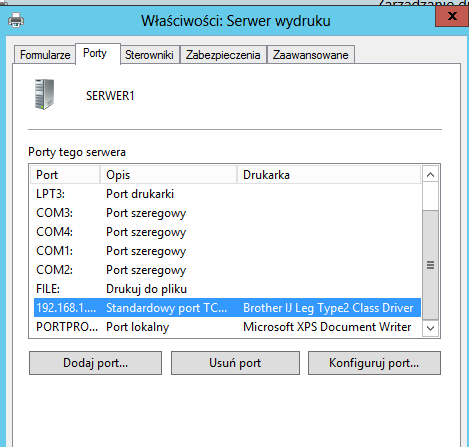Switch to the Formularze tab
The height and width of the screenshot is (447, 469).
coord(45,55)
